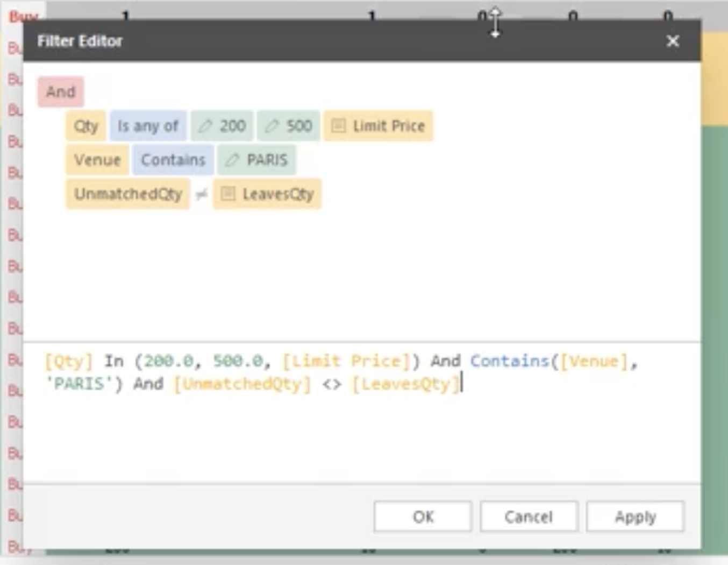728x565 pixels.
Task: Close the Filter Editor with the X
Action: tap(672, 41)
